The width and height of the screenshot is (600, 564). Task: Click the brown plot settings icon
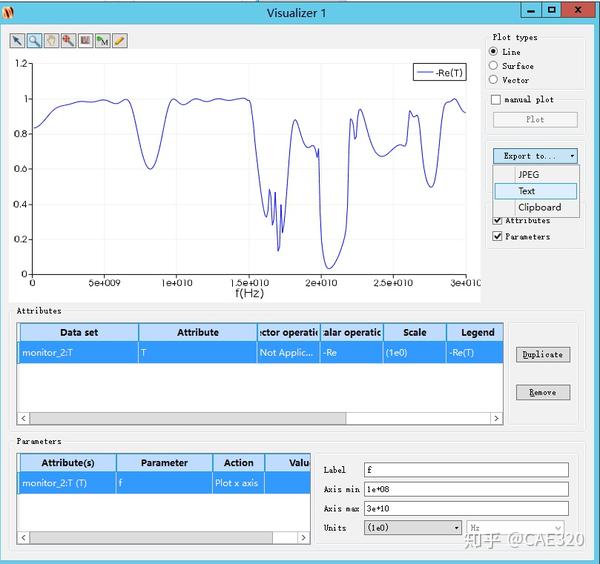(85, 41)
